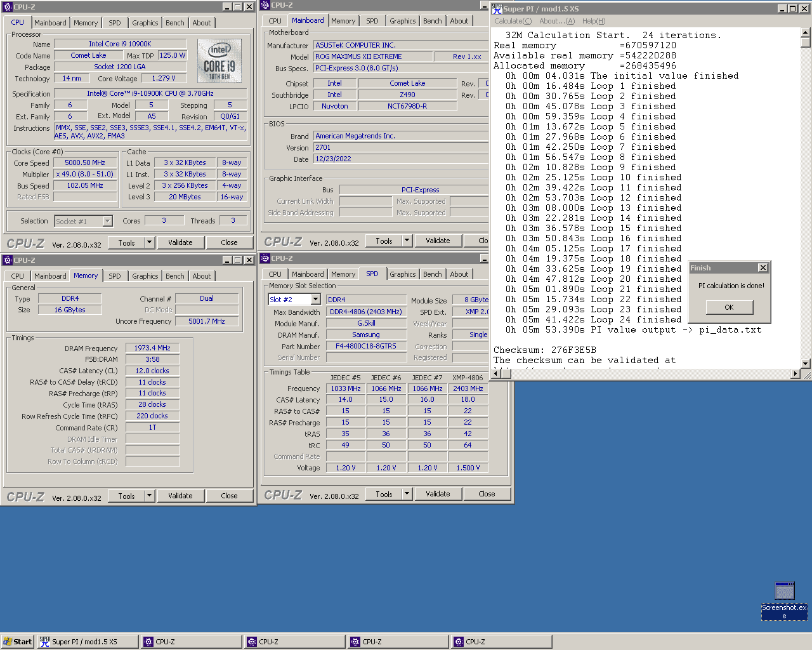Expand the Tools dropdown arrow in Mainboard window

407,241
